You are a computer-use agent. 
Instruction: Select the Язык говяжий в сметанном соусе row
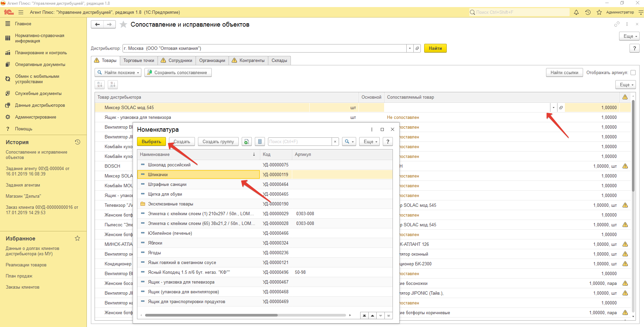(265, 262)
